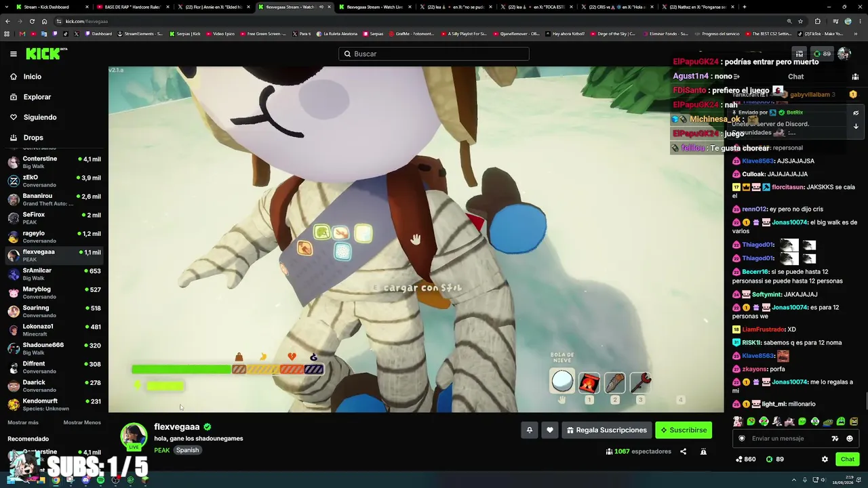Share the stream via share icon
868x488 pixels.
pyautogui.click(x=683, y=451)
